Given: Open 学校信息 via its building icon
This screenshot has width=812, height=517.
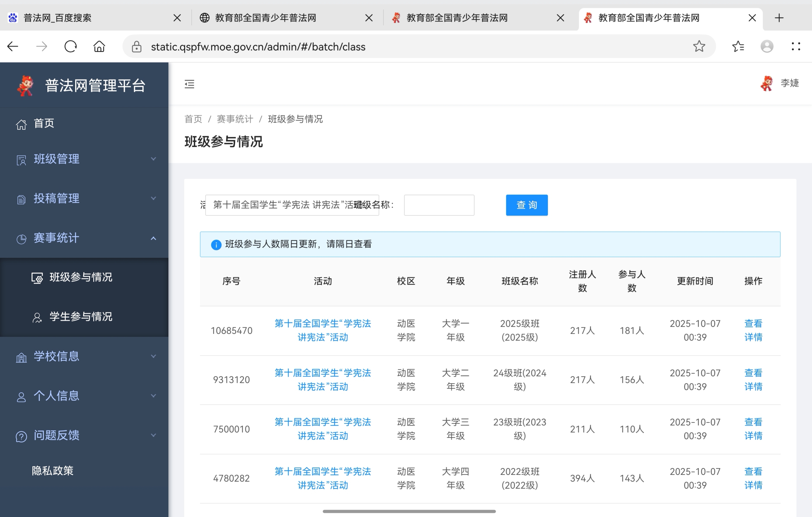Looking at the screenshot, I should (x=21, y=357).
